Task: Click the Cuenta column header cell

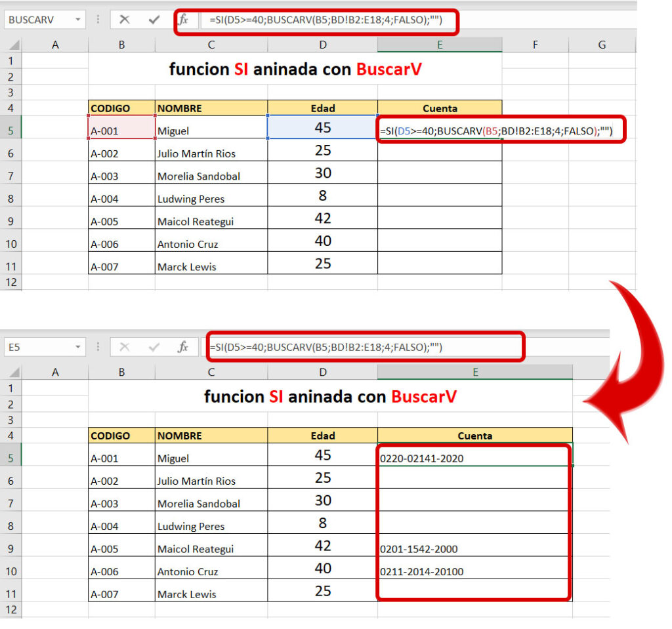Action: coord(440,108)
